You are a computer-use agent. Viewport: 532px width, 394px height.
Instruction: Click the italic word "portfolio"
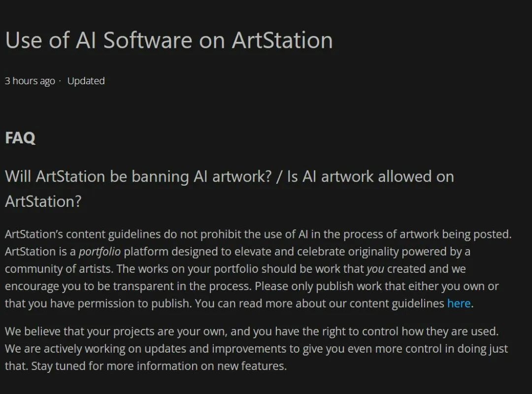coord(100,252)
